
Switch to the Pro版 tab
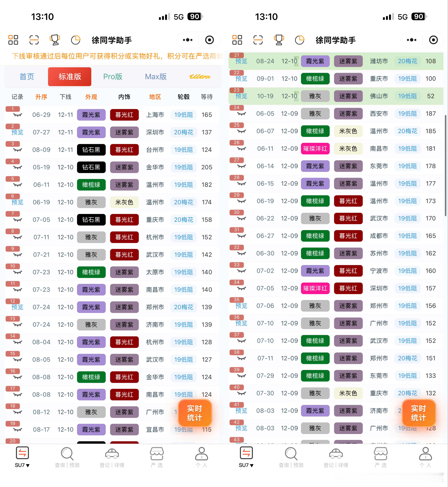(113, 77)
